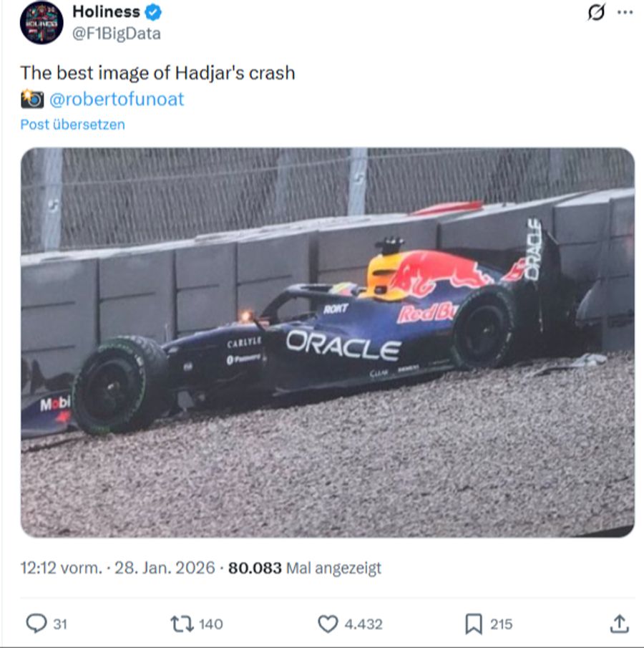Screen dimensions: 644x648
Task: Click the Holiness profile avatar image
Action: tap(40, 22)
